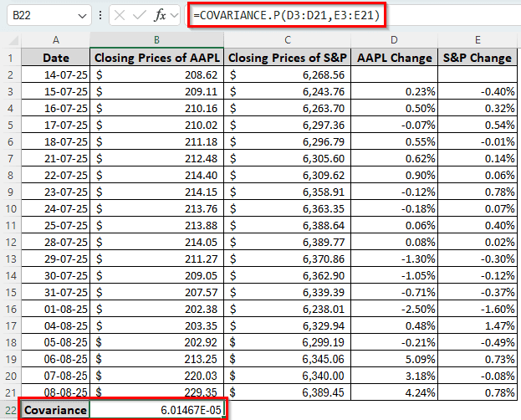Click the three-dot Name Box resize handle

click(x=100, y=16)
